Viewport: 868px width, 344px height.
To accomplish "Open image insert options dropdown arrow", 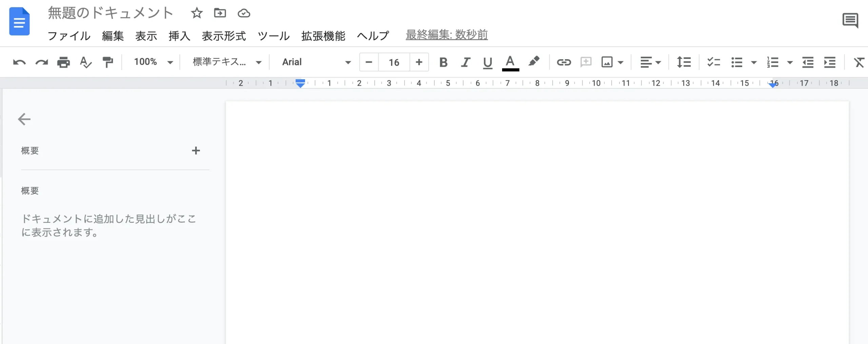I will click(620, 62).
